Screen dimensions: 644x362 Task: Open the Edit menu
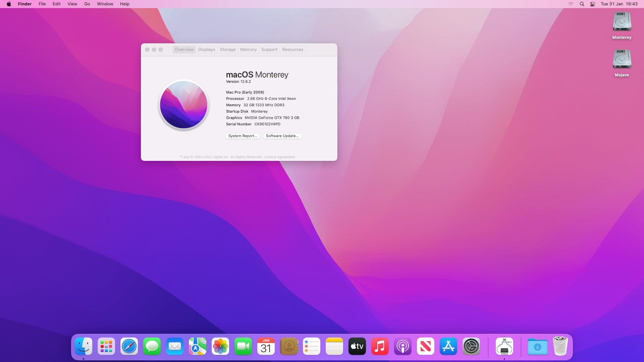pos(57,4)
